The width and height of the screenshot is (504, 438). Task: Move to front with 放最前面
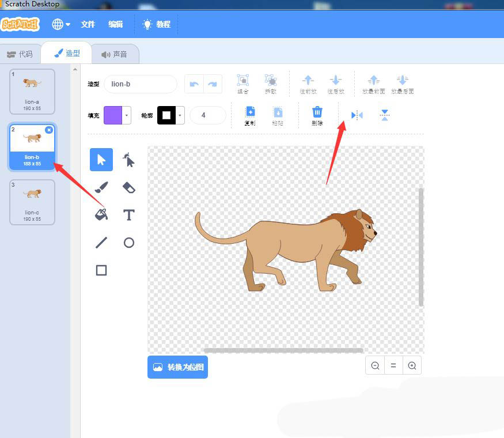coord(373,84)
